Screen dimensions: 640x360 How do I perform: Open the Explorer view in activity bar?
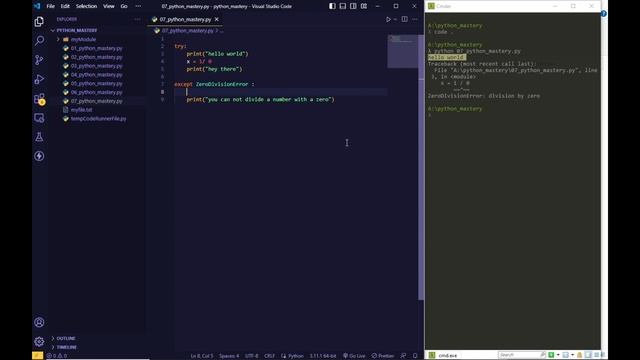[x=39, y=22]
